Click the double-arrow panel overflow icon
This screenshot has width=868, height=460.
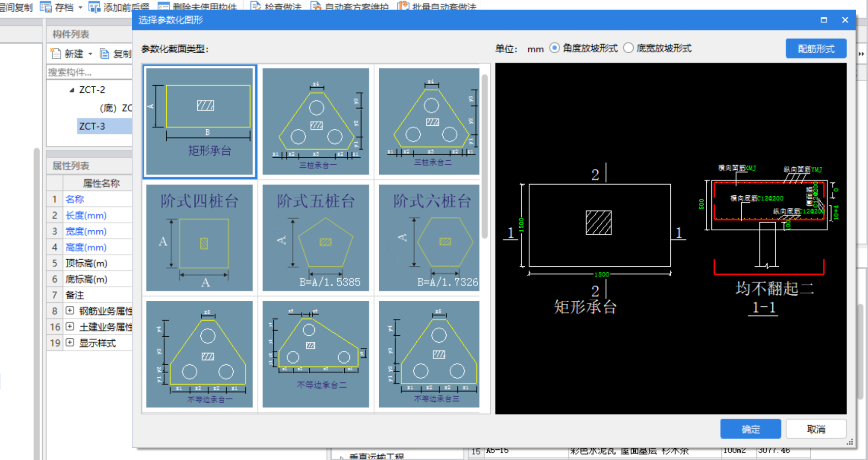point(861,54)
